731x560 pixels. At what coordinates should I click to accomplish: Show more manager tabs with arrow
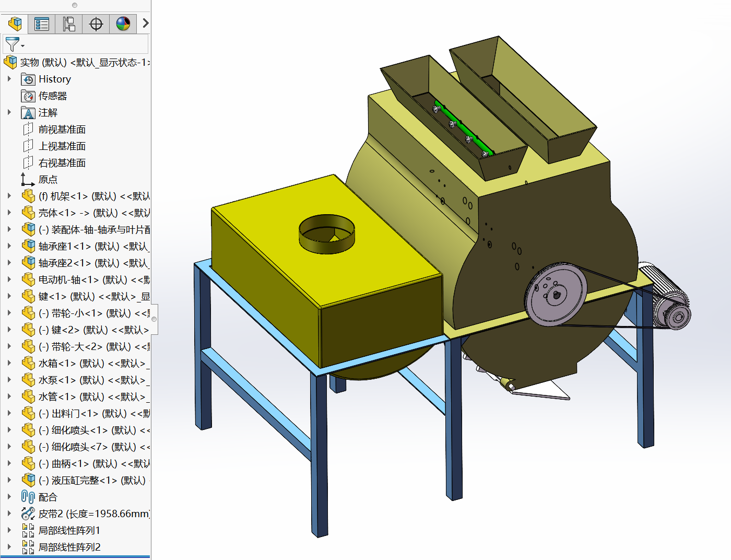coord(146,24)
